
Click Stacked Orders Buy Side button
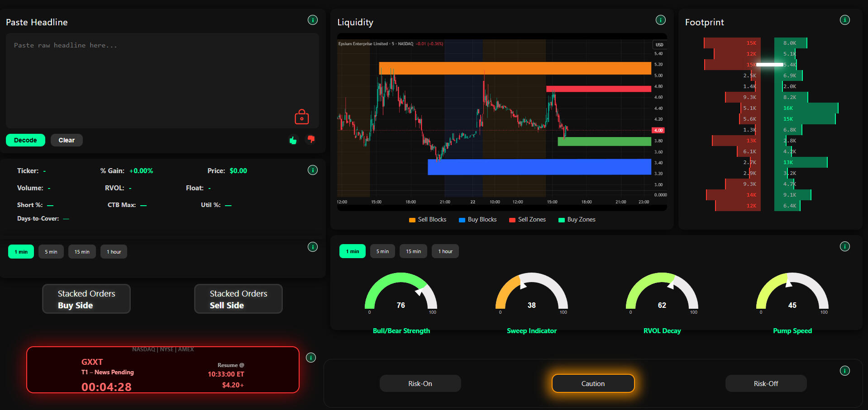[86, 299]
